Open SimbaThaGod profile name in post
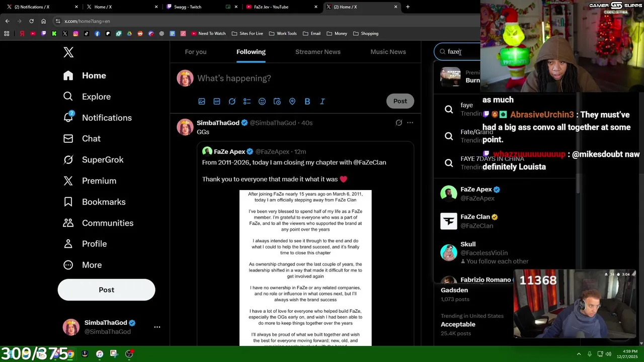The image size is (644, 362). point(218,123)
